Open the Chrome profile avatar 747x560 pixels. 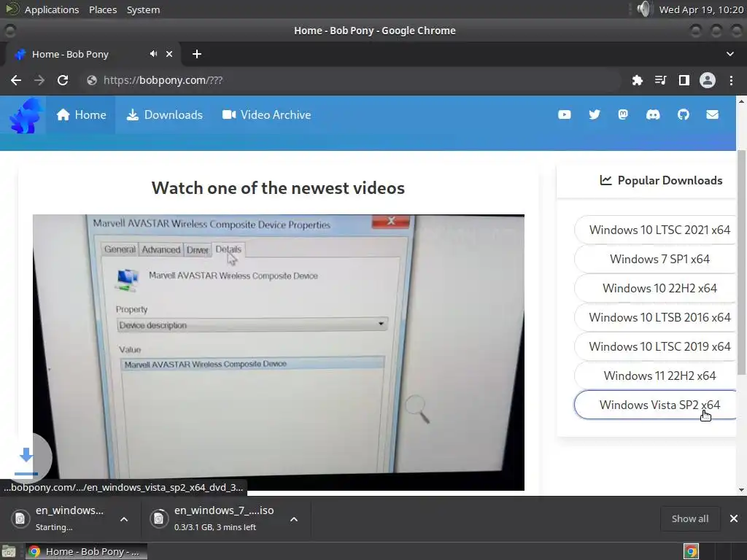pyautogui.click(x=708, y=80)
